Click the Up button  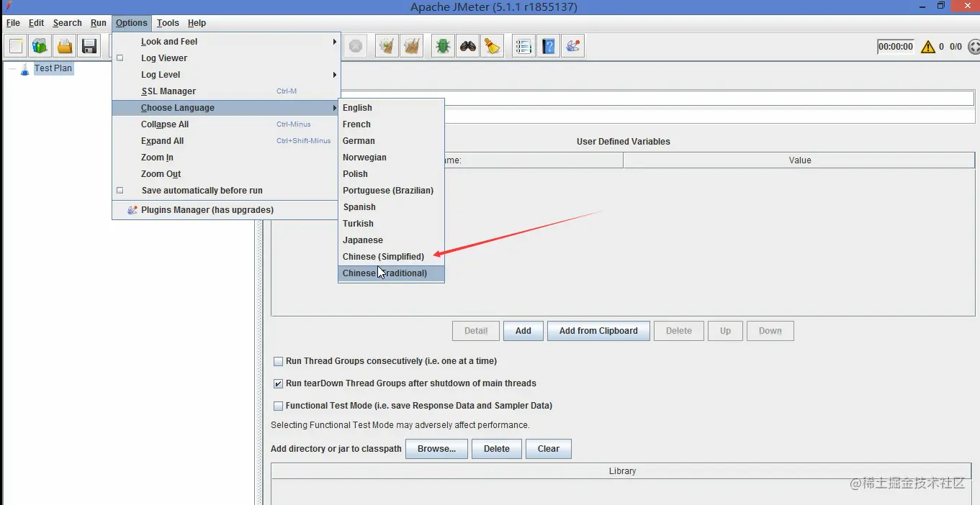pos(725,331)
